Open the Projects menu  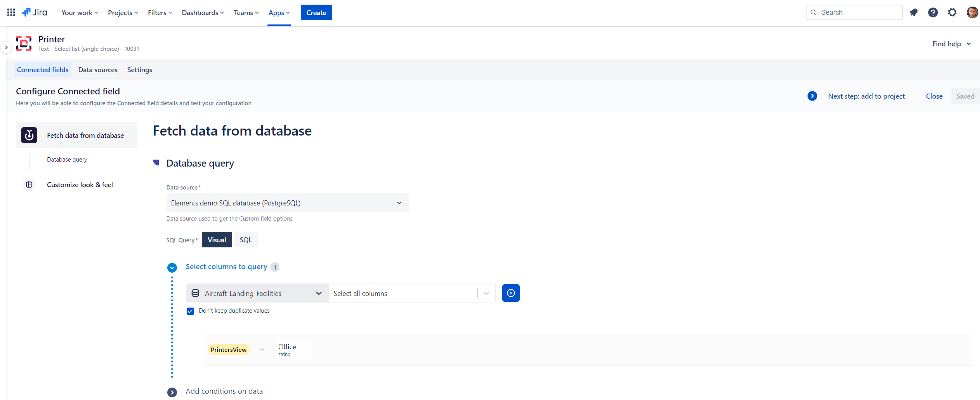pyautogui.click(x=123, y=13)
